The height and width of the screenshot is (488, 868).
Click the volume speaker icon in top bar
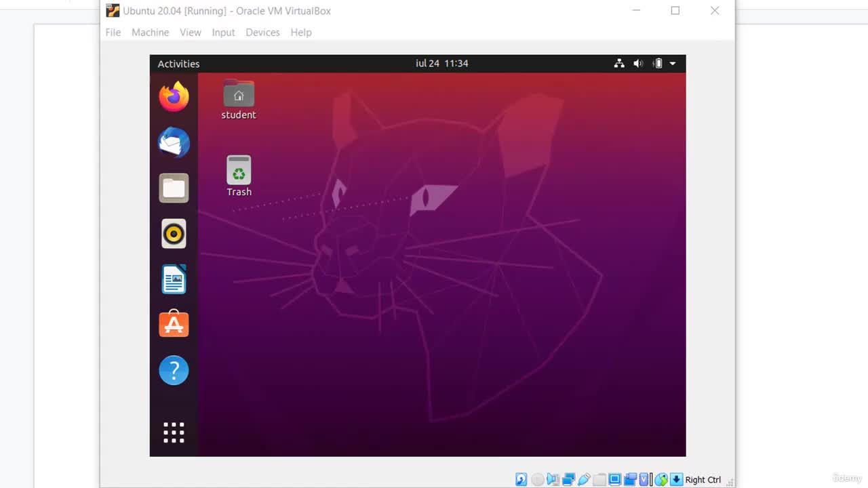pyautogui.click(x=638, y=64)
